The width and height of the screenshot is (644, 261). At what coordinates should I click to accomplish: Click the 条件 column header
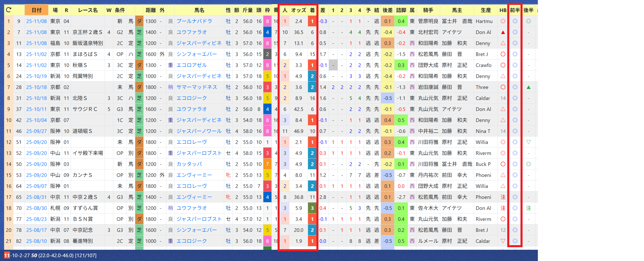[120, 10]
